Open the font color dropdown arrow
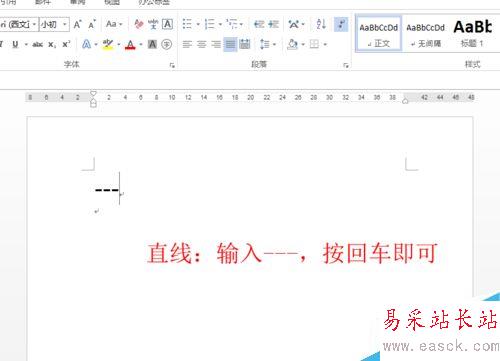Image resolution: width=500 pixels, height=361 pixels. [x=141, y=44]
